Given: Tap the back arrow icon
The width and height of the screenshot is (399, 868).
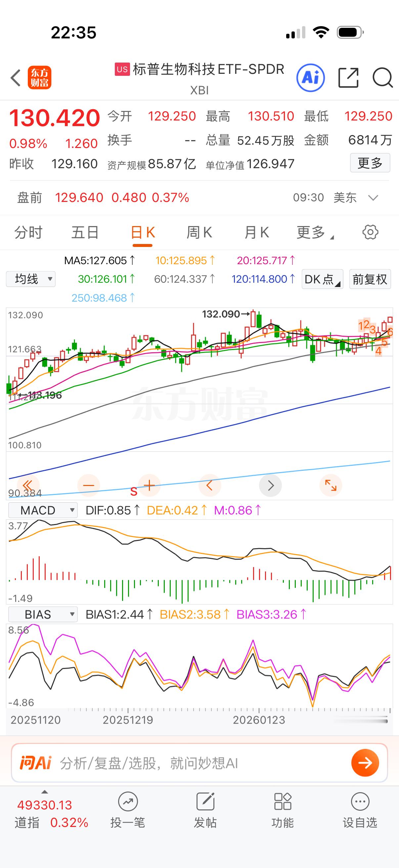Looking at the screenshot, I should point(16,78).
